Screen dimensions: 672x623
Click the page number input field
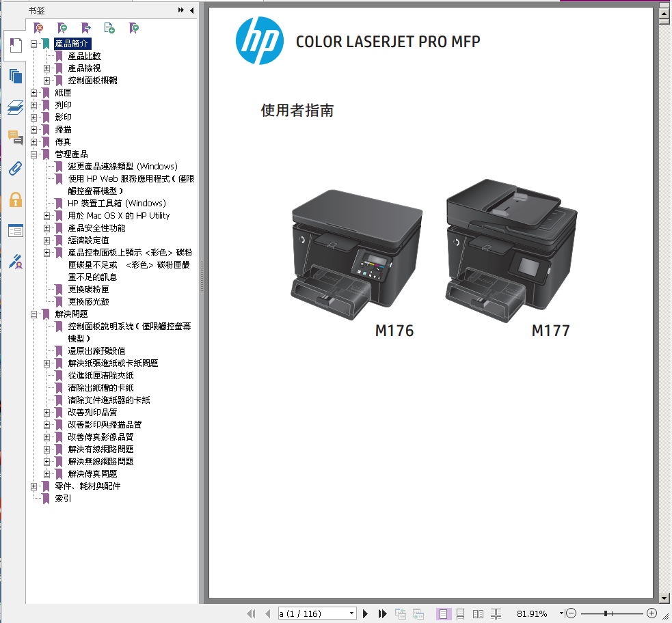(313, 613)
